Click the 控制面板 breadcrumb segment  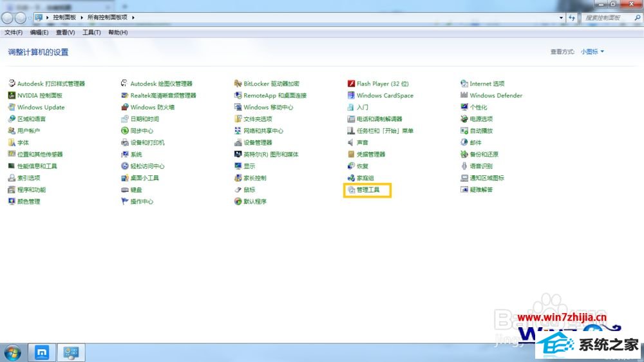coord(64,17)
